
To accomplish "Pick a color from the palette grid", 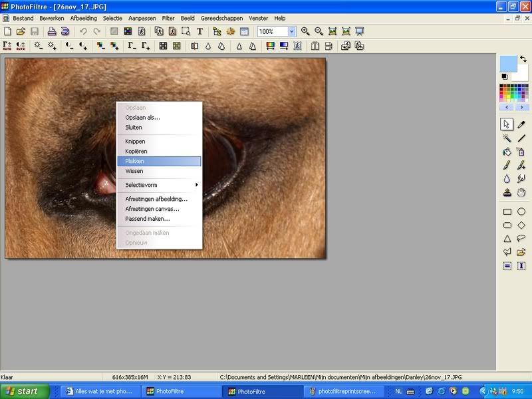I will (x=514, y=93).
